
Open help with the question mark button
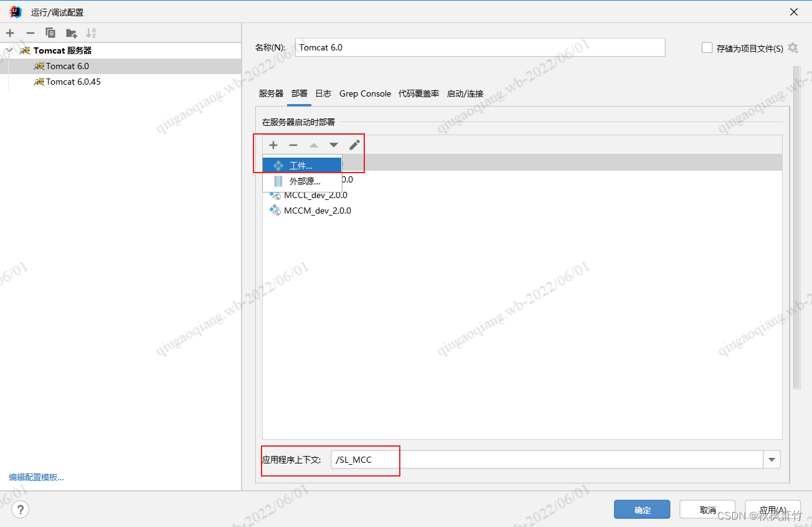(20, 510)
